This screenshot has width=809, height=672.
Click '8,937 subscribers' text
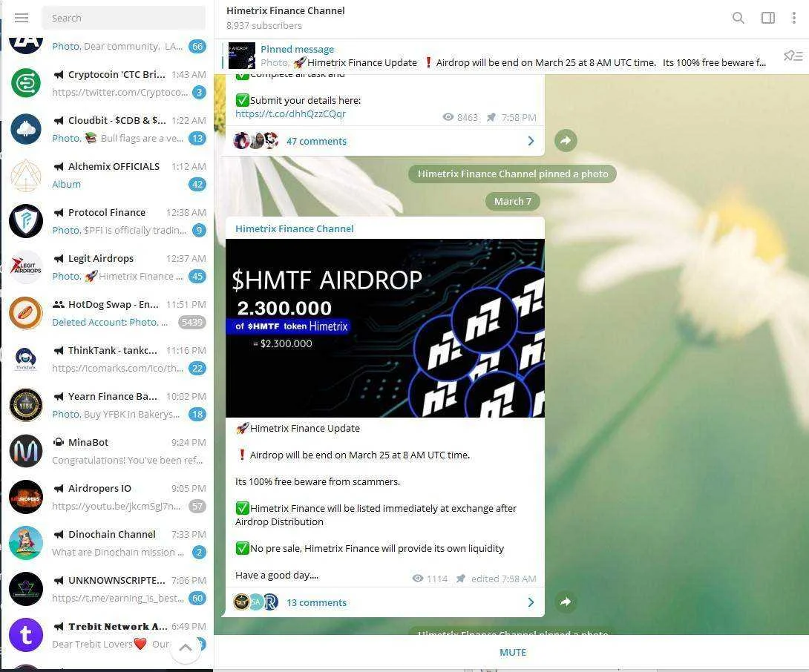tap(263, 25)
